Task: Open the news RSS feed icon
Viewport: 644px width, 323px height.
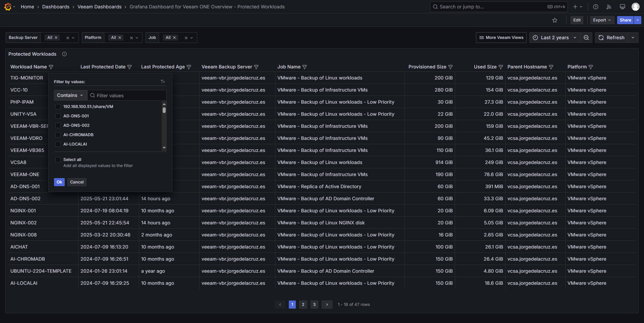Action: click(x=609, y=7)
